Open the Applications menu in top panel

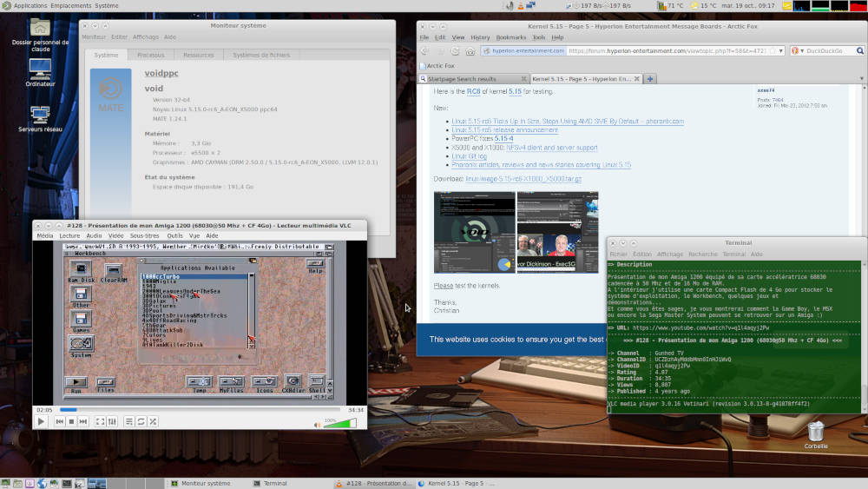pos(30,5)
